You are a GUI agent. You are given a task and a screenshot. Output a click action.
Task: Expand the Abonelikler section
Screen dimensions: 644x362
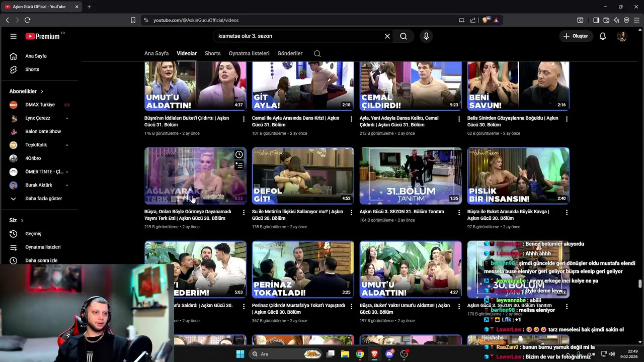pos(26,91)
